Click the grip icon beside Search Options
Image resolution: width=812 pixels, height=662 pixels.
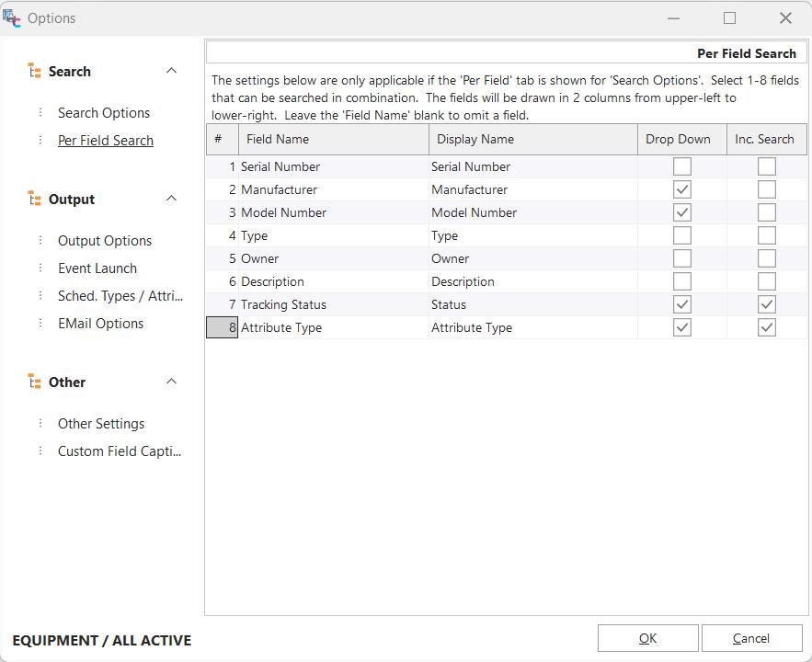coord(40,112)
